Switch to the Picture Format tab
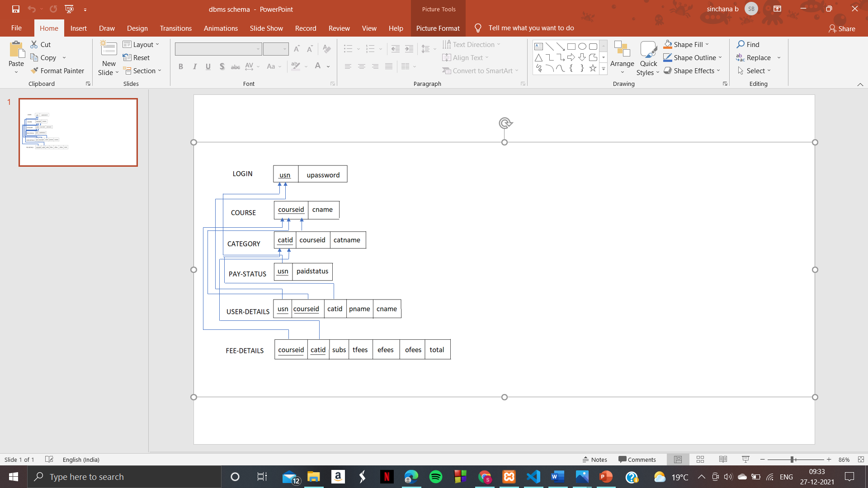Screen dimensions: 868x488 pos(438,28)
